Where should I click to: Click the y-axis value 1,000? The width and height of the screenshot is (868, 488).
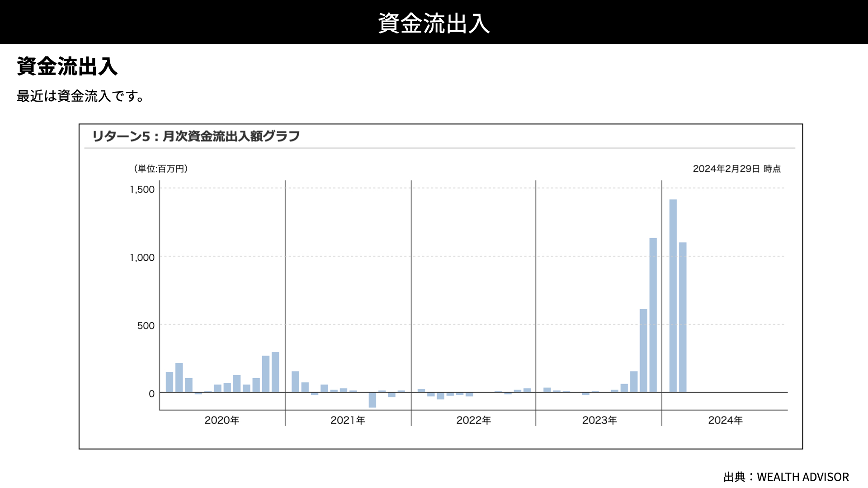click(142, 258)
